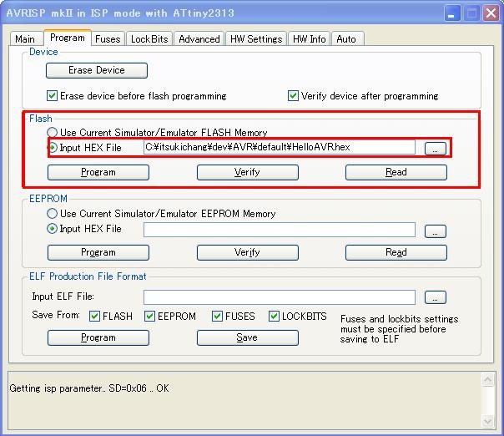The width and height of the screenshot is (504, 436).
Task: Open the Auto tab
Action: point(347,39)
